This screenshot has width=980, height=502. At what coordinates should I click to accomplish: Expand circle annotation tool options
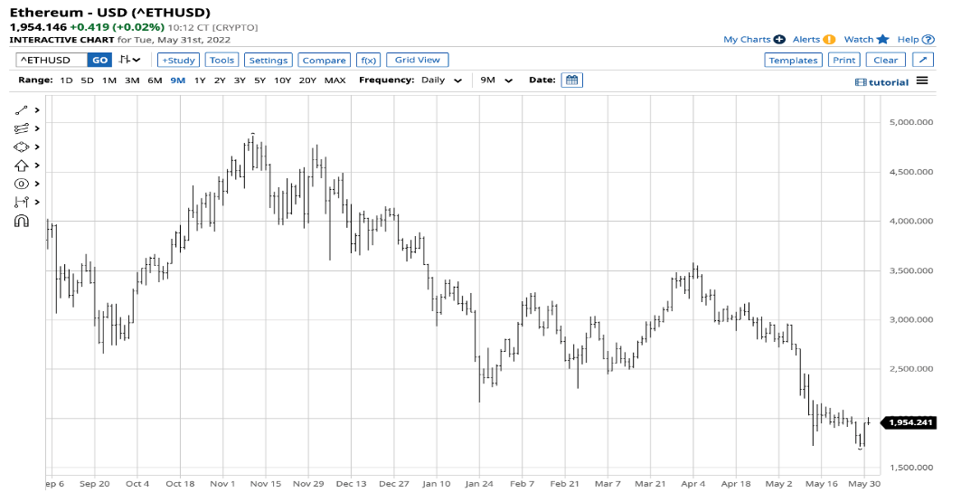click(37, 184)
